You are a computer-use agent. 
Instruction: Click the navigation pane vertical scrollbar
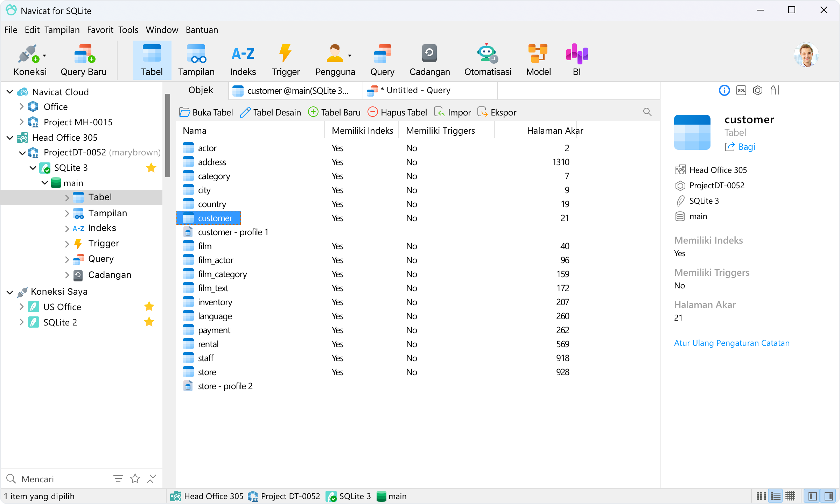pos(168,136)
